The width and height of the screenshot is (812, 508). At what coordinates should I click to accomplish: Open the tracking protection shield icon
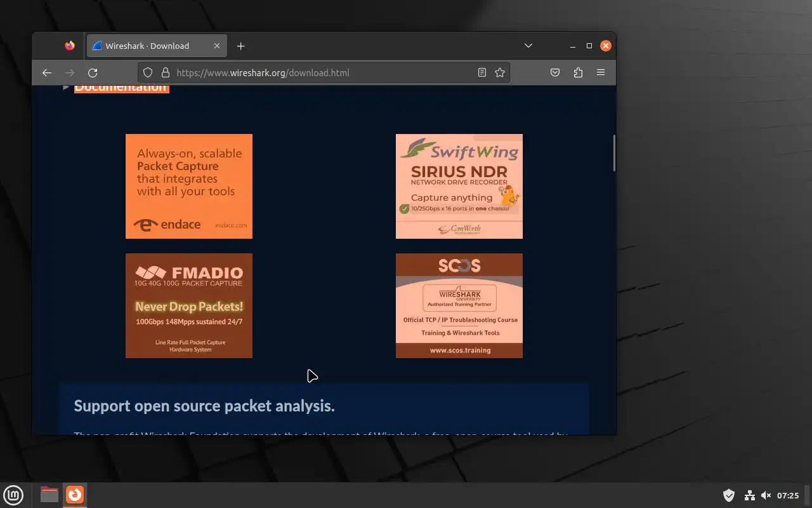[x=148, y=72]
